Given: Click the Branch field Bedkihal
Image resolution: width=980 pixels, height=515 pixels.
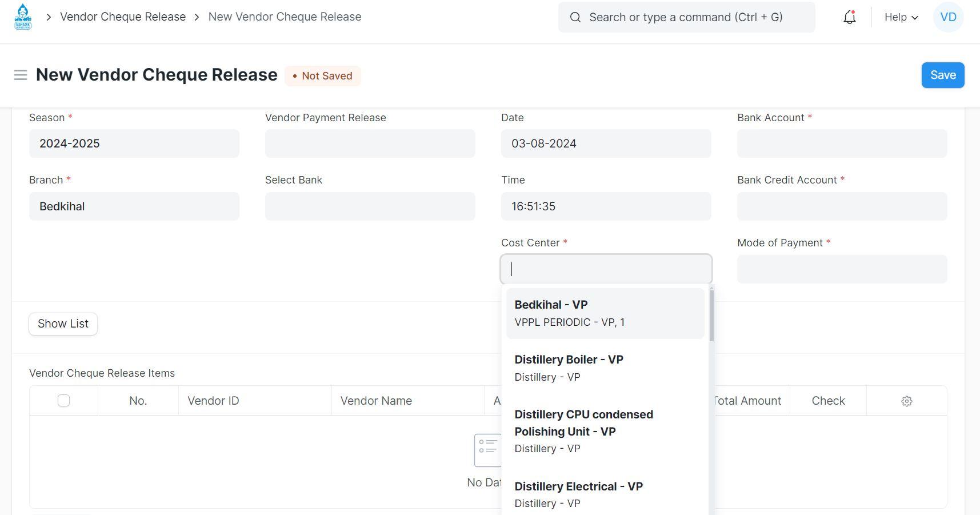Looking at the screenshot, I should click(x=134, y=206).
